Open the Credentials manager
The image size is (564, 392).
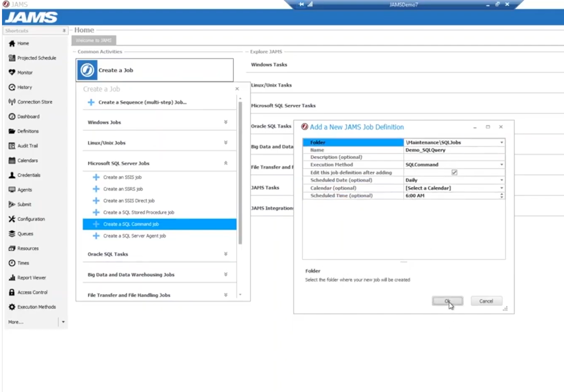tap(29, 175)
